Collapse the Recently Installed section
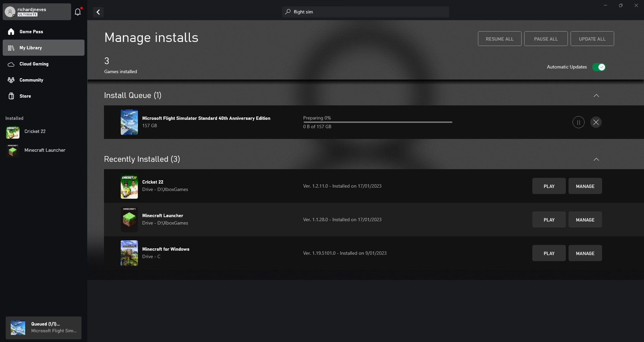 [x=596, y=159]
